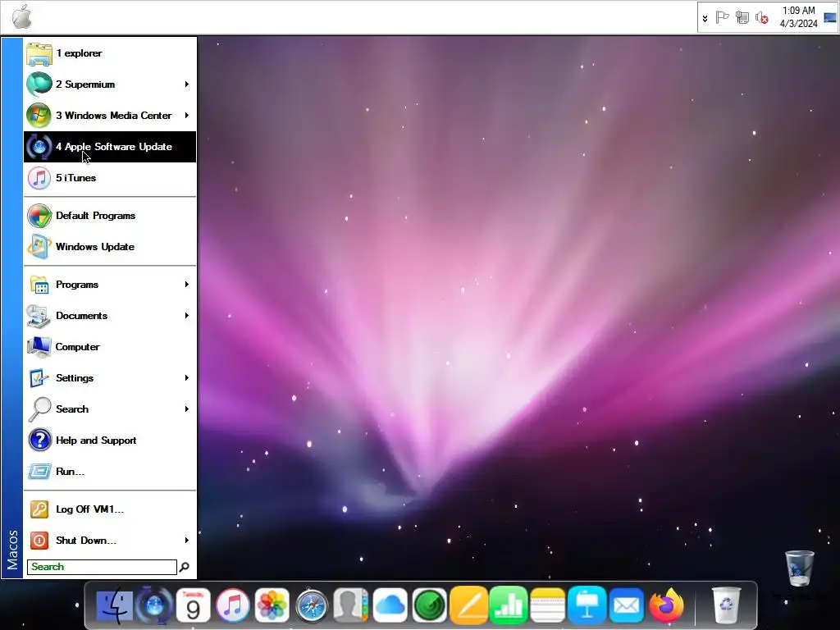This screenshot has height=630, width=840.
Task: Open Keynote icon in the dock
Action: point(587,605)
